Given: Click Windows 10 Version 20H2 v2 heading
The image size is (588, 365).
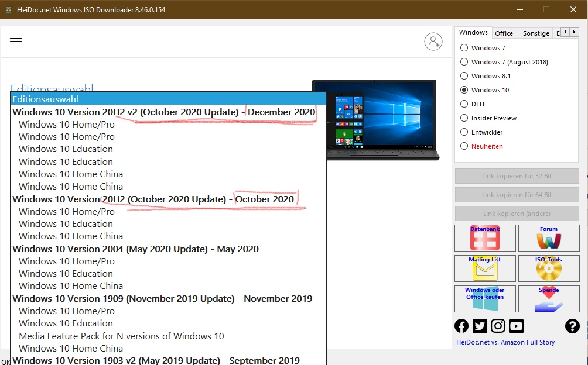Looking at the screenshot, I should 168,112.
